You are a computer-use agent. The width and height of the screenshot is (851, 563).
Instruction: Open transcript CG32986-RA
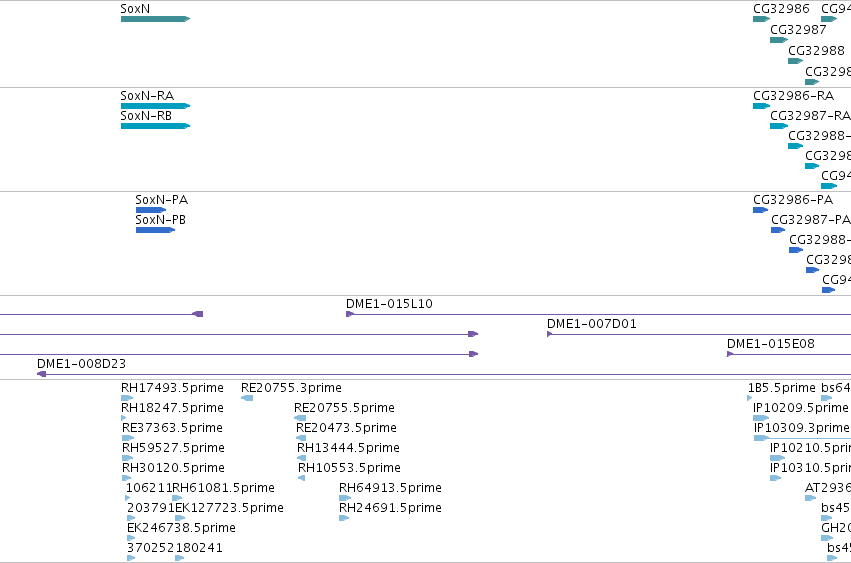pos(761,106)
